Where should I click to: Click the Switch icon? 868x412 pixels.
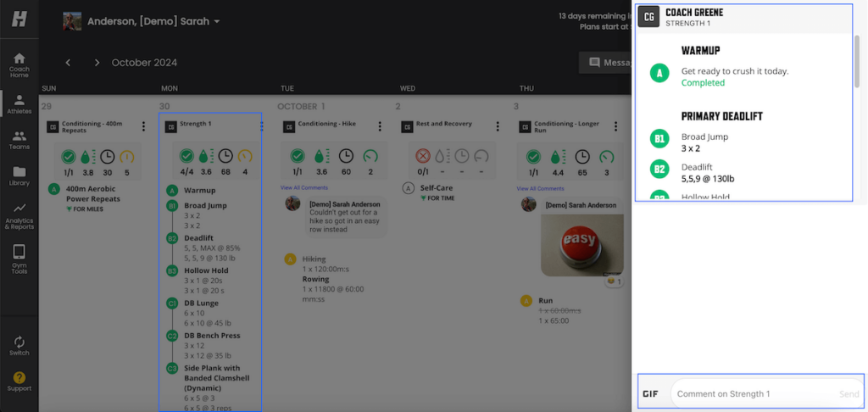click(x=19, y=345)
